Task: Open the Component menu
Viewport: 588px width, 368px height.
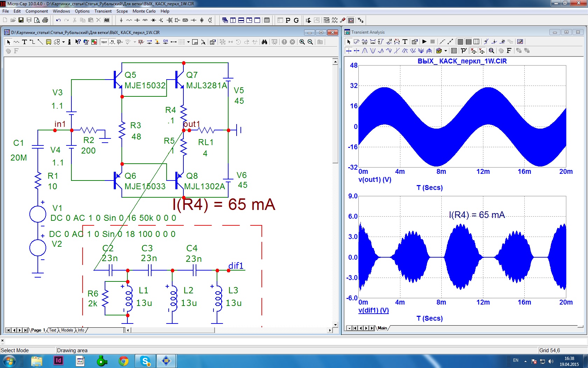Action: tap(37, 11)
